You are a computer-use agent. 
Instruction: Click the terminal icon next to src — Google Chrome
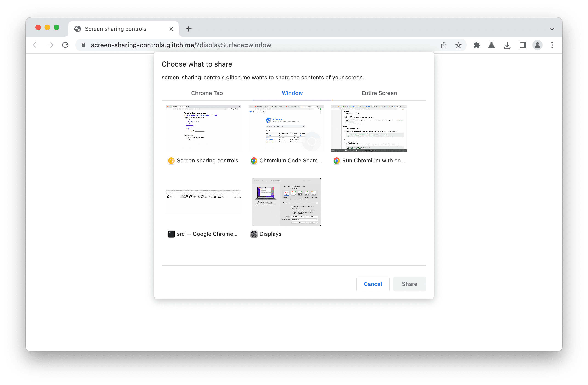[170, 234]
